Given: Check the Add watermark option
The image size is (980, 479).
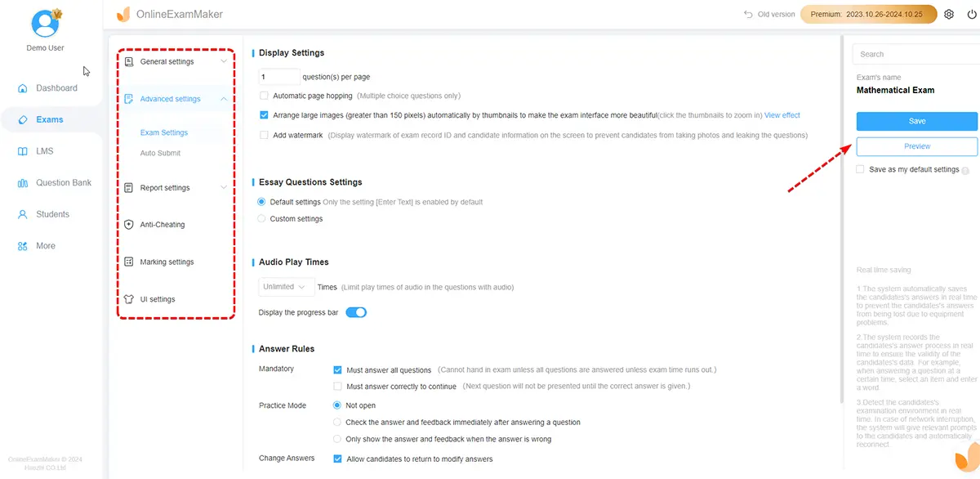Looking at the screenshot, I should click(264, 135).
